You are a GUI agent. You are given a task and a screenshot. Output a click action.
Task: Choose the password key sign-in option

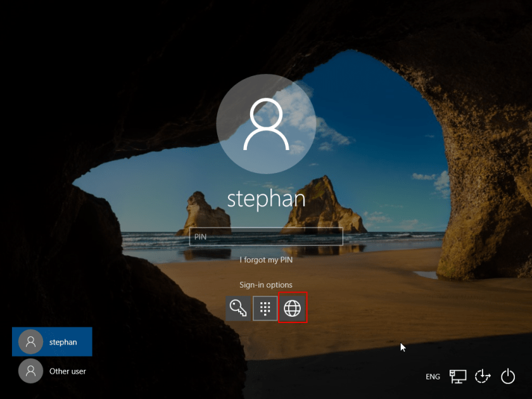coord(238,308)
